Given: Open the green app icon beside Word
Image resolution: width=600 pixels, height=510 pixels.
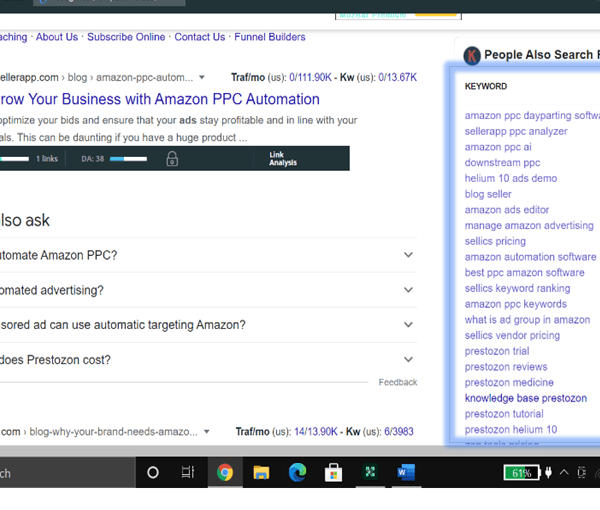Looking at the screenshot, I should click(x=370, y=472).
